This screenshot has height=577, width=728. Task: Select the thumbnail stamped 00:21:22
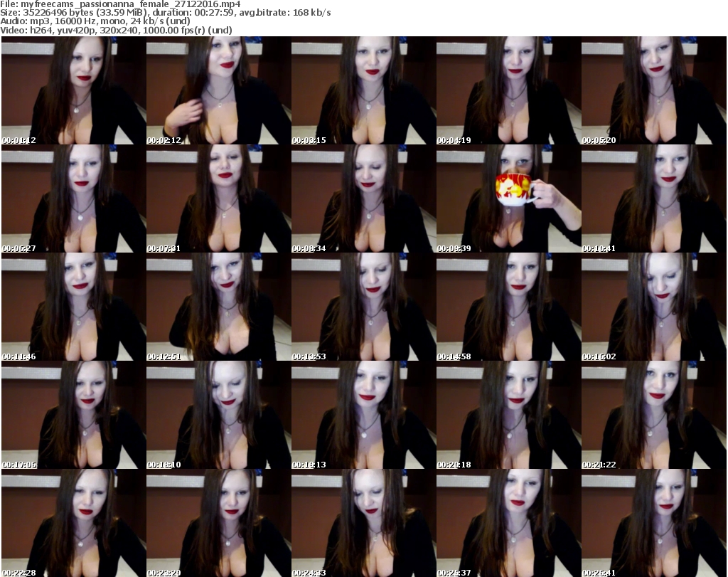pyautogui.click(x=654, y=415)
